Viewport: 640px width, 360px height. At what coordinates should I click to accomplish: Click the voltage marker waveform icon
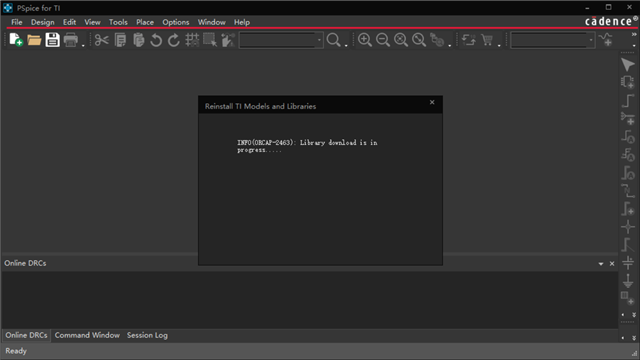[x=606, y=40]
